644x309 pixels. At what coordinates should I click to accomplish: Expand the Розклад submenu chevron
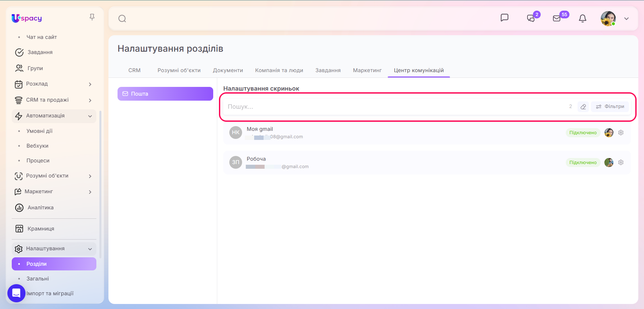[x=90, y=84]
